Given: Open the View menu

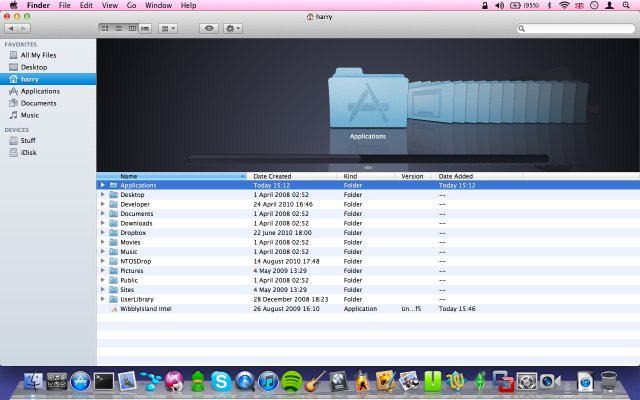Looking at the screenshot, I should point(109,6).
